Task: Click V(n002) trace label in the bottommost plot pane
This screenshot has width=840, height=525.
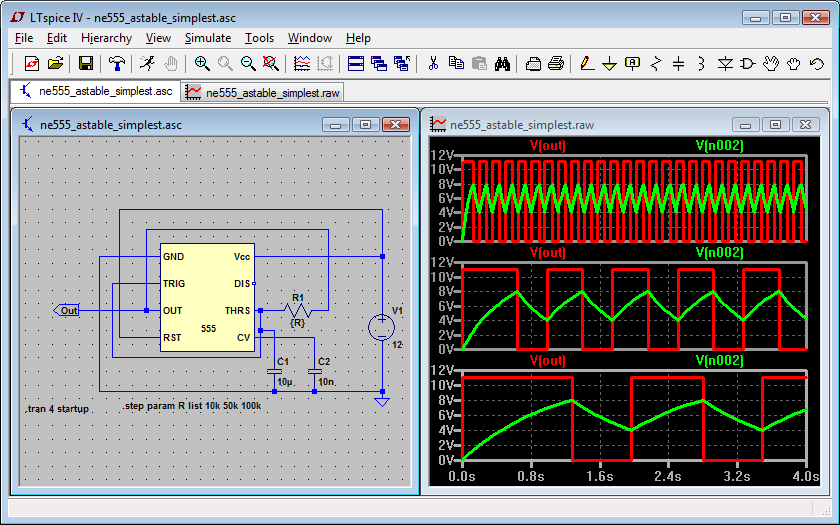Action: coord(719,361)
